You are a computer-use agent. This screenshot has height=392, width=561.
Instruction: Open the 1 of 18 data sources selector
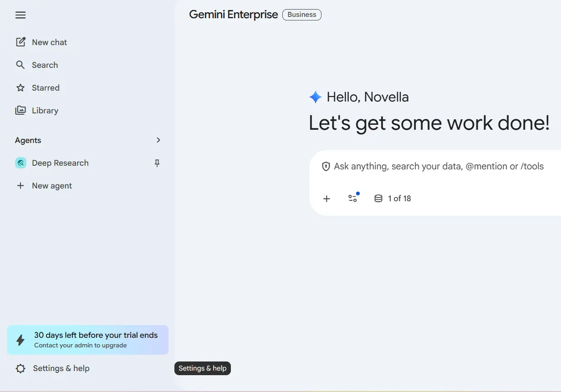point(393,199)
